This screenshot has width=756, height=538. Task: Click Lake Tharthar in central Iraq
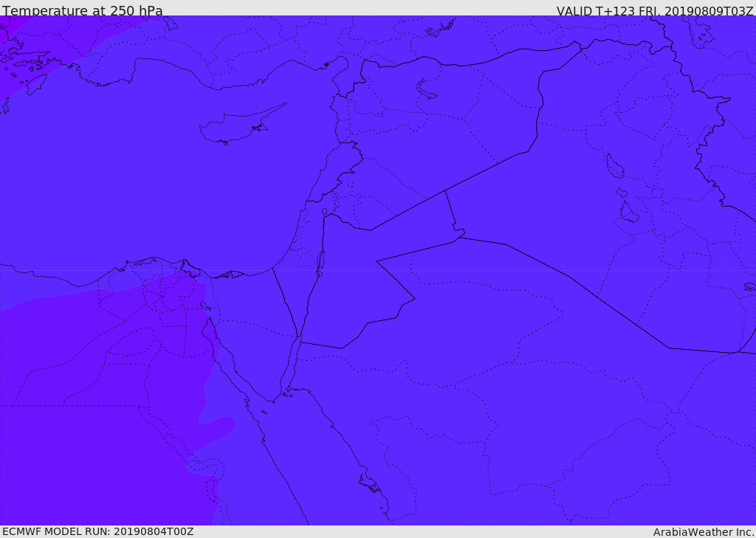coord(614,166)
